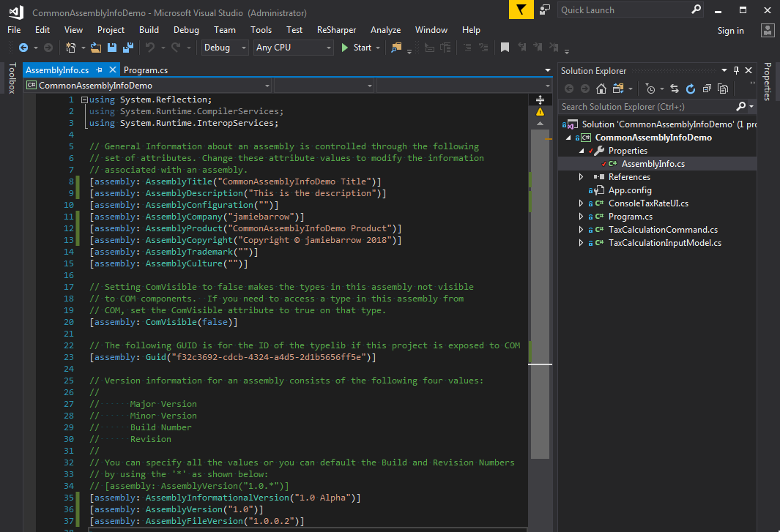
Task: Start debugging with the green Start button
Action: click(x=357, y=48)
